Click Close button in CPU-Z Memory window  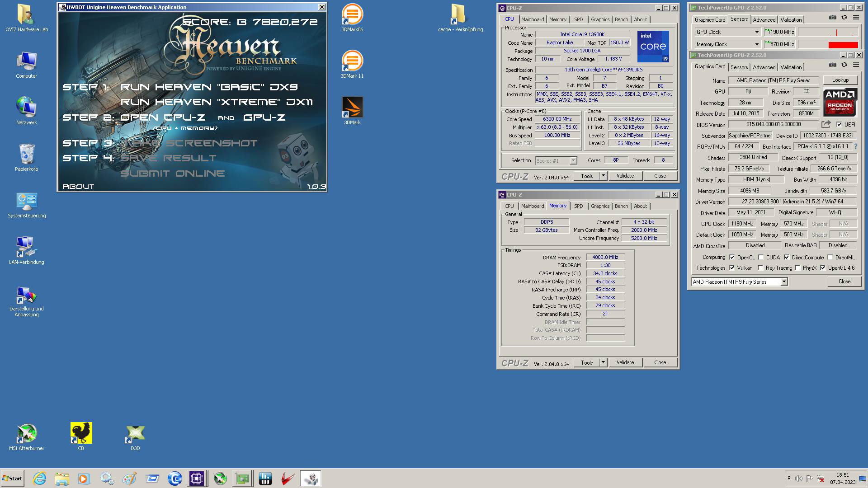[x=660, y=362]
